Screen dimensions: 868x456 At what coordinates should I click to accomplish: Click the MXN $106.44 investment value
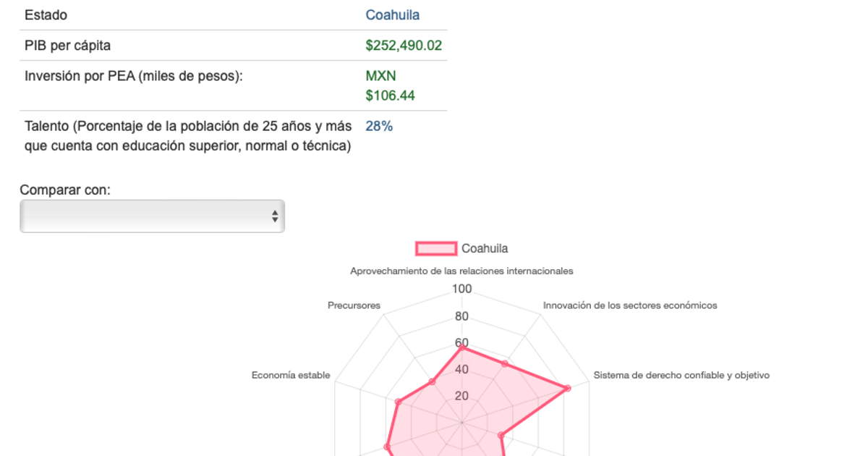click(391, 86)
